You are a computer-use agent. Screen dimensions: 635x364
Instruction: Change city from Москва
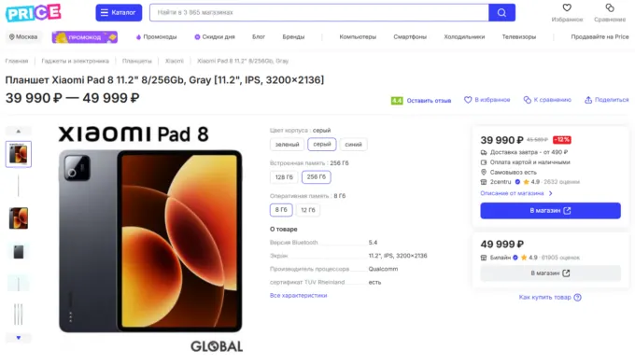pos(23,36)
